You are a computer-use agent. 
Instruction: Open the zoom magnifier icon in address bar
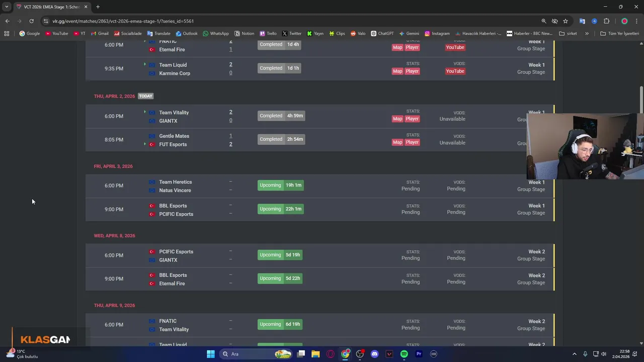click(544, 21)
